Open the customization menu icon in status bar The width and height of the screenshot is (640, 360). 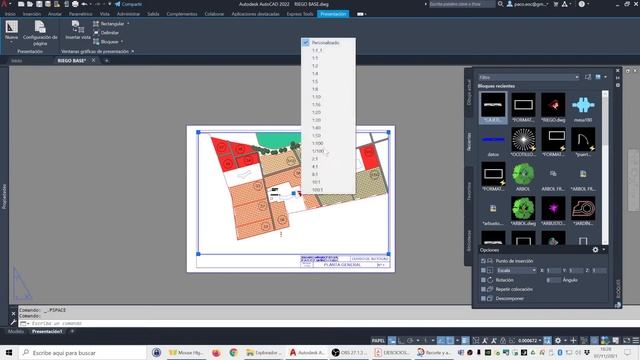(x=636, y=340)
